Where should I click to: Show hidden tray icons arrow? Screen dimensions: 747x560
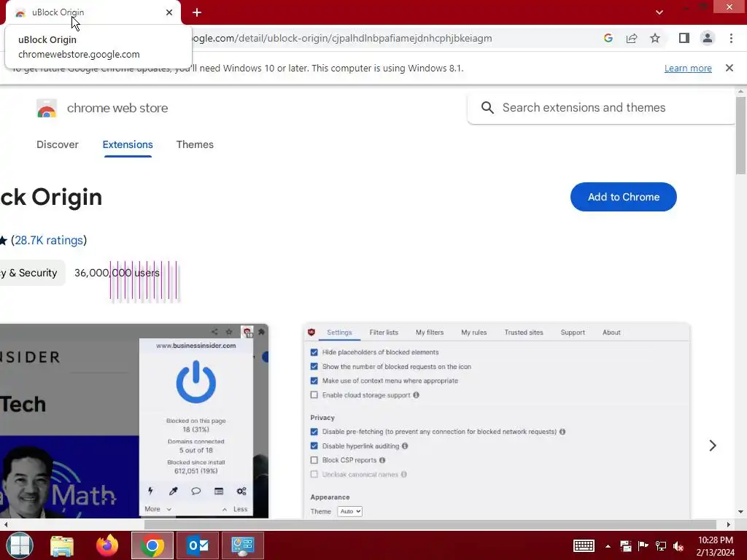(608, 546)
